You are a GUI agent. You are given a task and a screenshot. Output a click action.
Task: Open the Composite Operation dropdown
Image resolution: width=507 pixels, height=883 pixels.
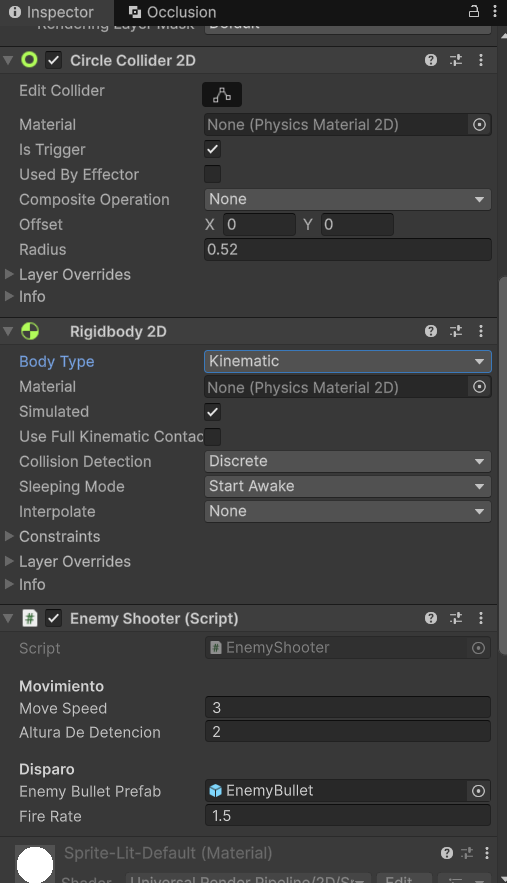[348, 199]
